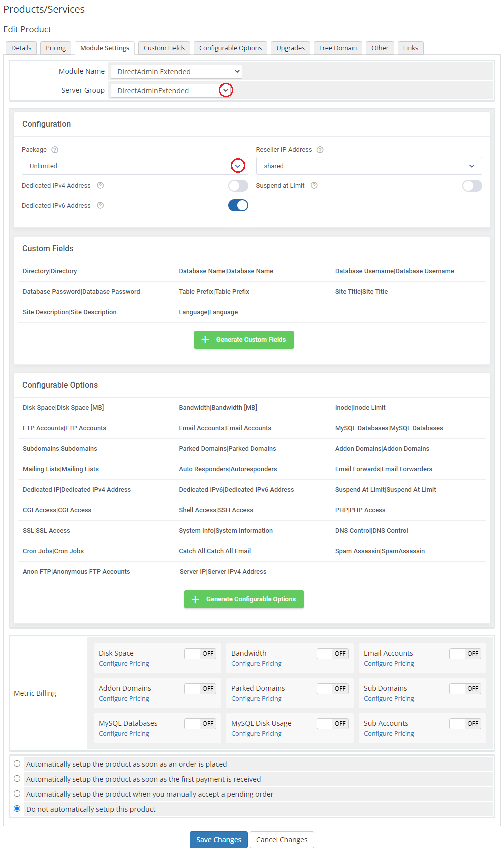Turn on MySQL Databases metric billing
The image size is (504, 859).
click(x=200, y=724)
